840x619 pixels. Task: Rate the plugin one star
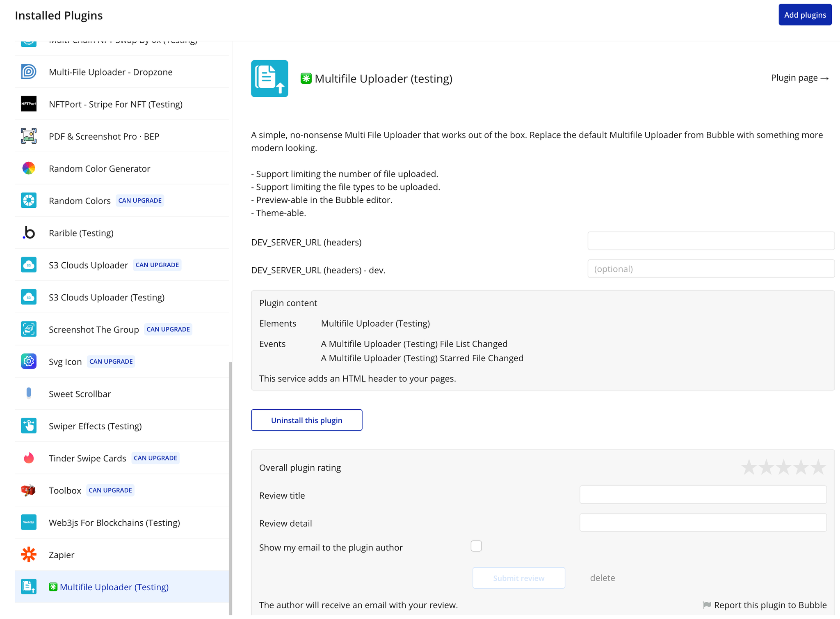[749, 467]
